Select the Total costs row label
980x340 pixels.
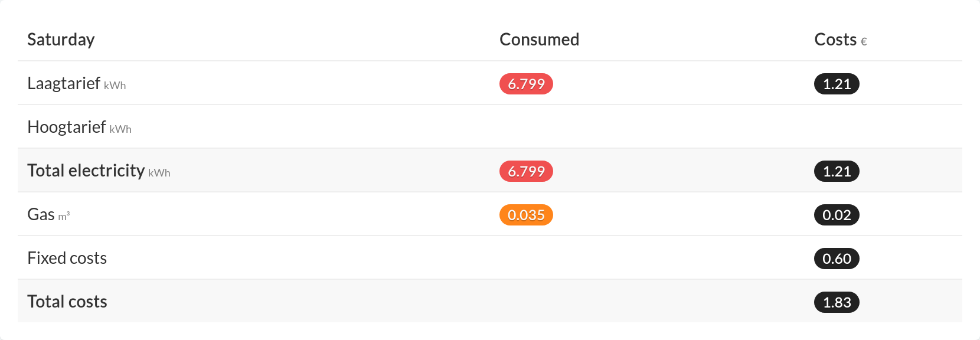67,302
